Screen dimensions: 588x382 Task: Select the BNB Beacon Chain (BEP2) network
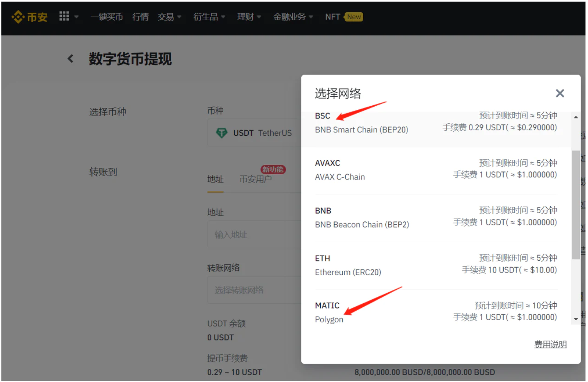[x=436, y=218]
